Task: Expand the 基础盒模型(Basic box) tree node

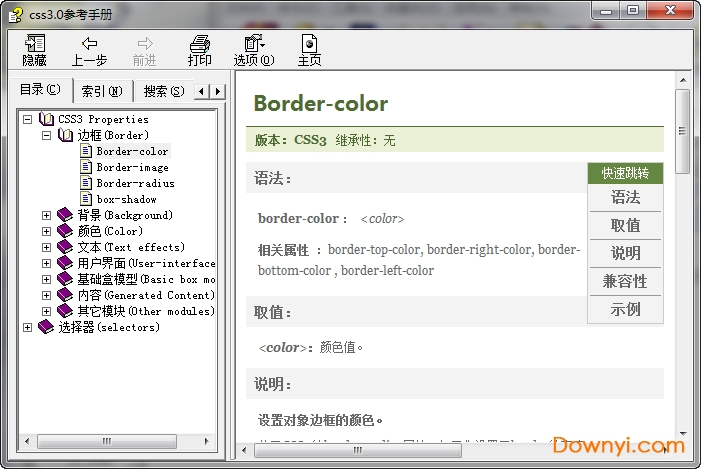Action: click(46, 279)
